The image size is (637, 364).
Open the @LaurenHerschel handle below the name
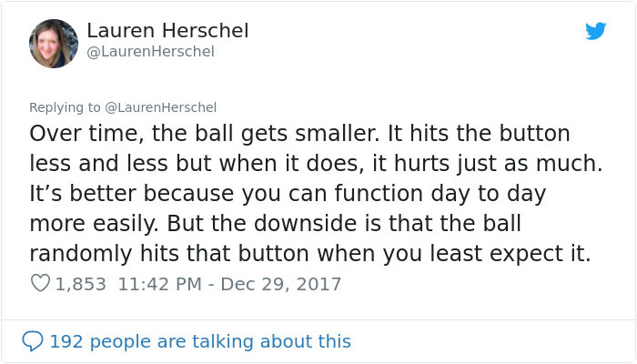click(x=150, y=52)
